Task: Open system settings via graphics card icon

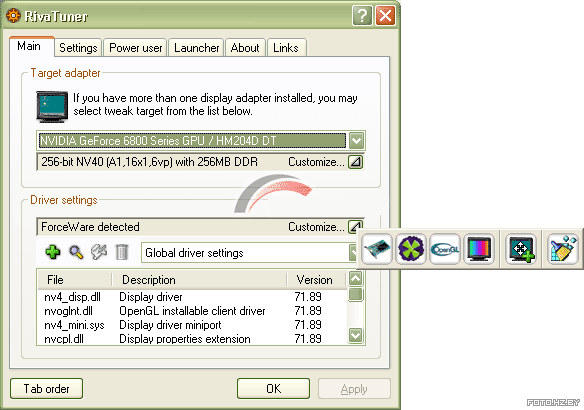Action: tap(377, 249)
